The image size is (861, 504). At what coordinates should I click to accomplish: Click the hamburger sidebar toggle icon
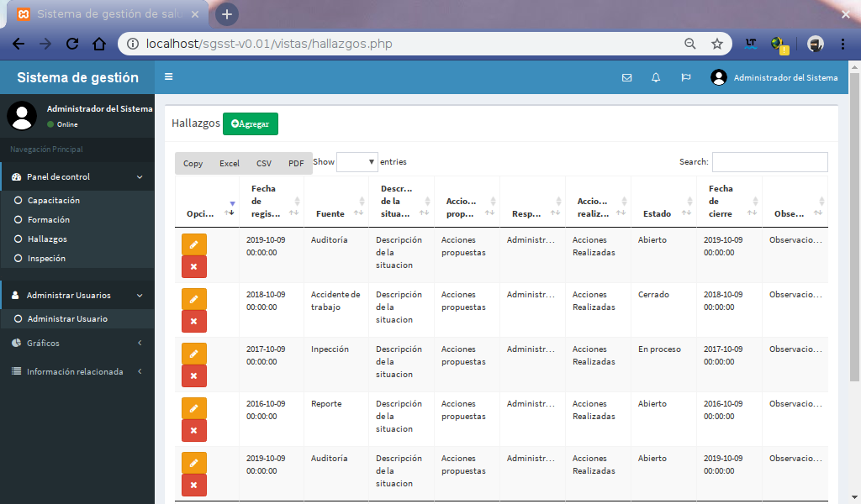(169, 76)
